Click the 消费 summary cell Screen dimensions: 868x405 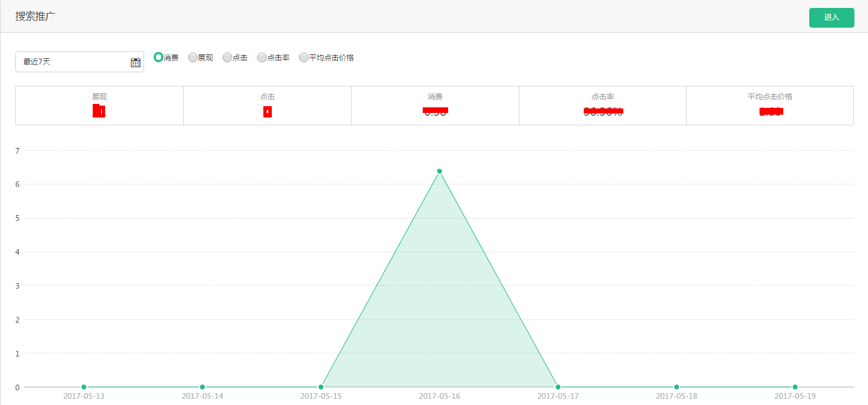[435, 106]
